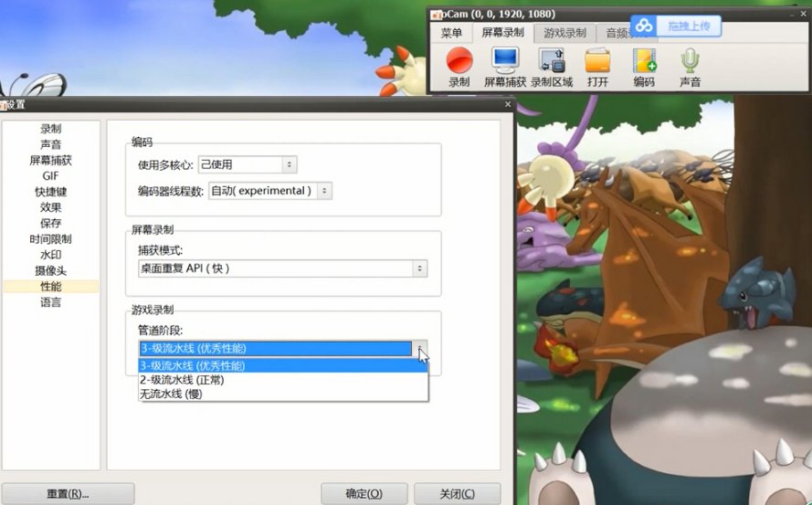
Task: Click the blue cloud upload icon
Action: [x=644, y=25]
